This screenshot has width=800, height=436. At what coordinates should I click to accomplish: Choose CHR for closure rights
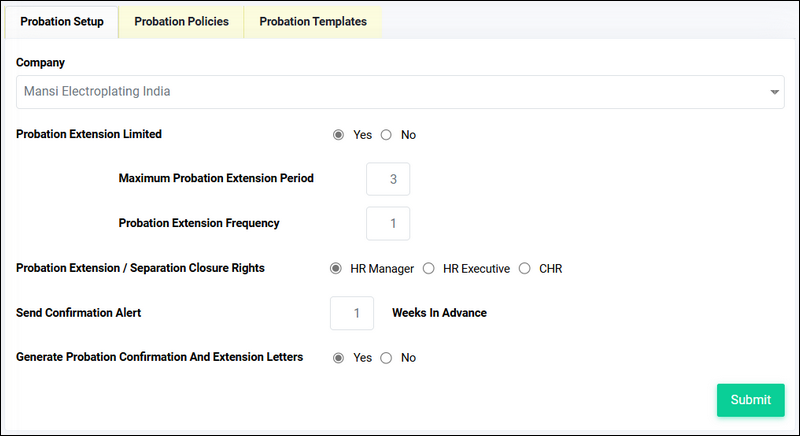[524, 268]
